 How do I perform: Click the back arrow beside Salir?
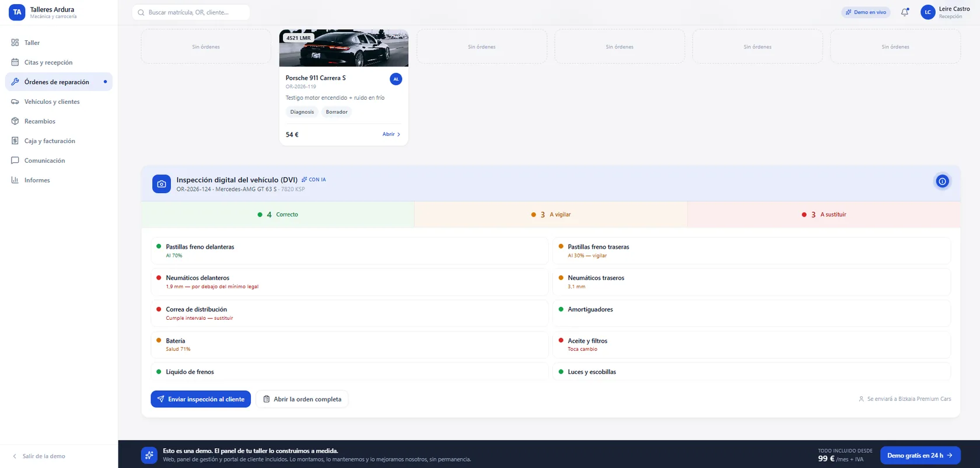[15, 456]
